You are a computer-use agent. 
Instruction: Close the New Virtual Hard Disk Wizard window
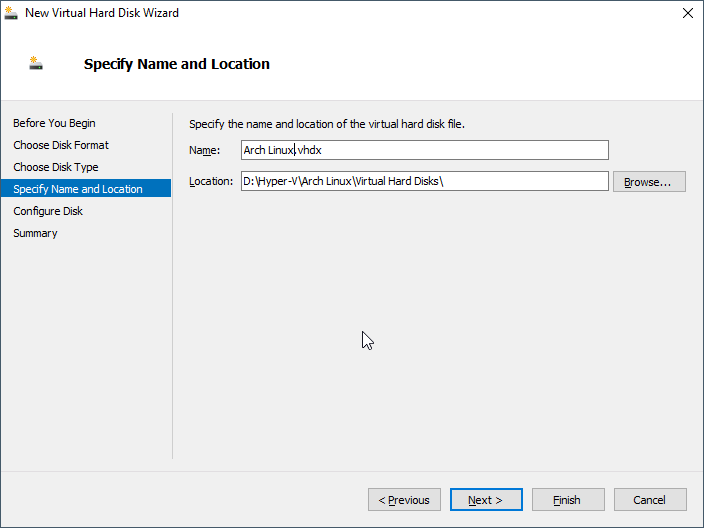tap(687, 13)
